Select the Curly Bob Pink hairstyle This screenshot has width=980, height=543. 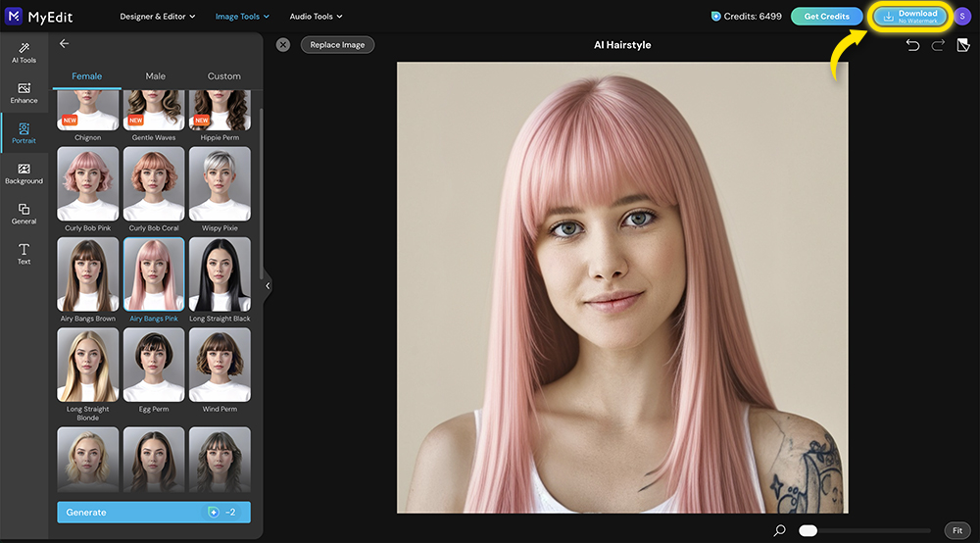[x=87, y=183]
